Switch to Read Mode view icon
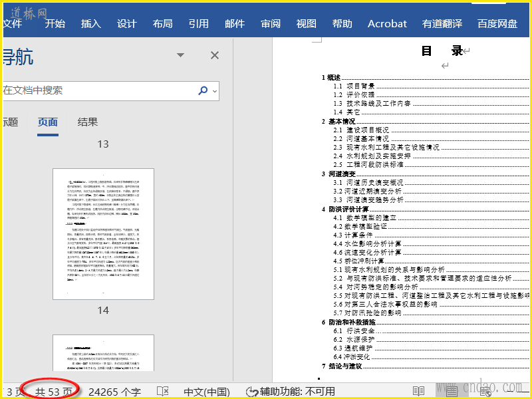The image size is (532, 399). point(418,391)
